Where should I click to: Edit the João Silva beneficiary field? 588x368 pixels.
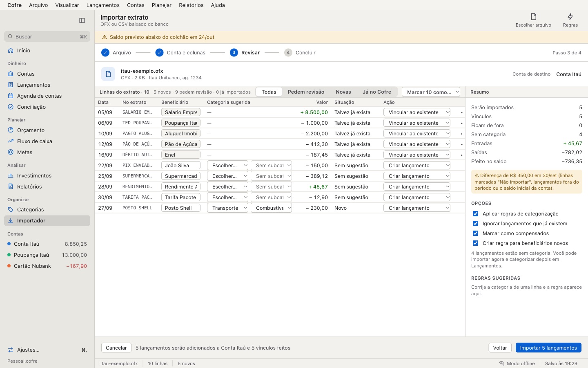pyautogui.click(x=181, y=166)
